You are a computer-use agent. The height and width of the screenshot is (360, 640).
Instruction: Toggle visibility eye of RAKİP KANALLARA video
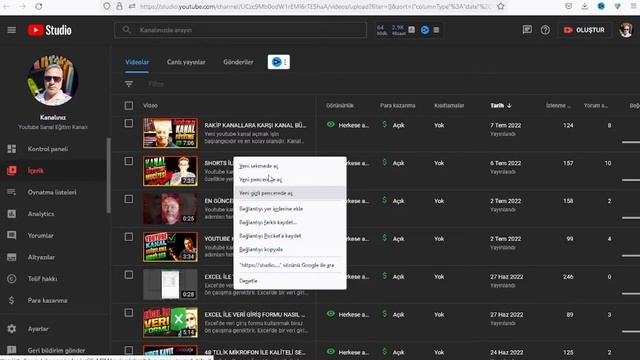(331, 124)
